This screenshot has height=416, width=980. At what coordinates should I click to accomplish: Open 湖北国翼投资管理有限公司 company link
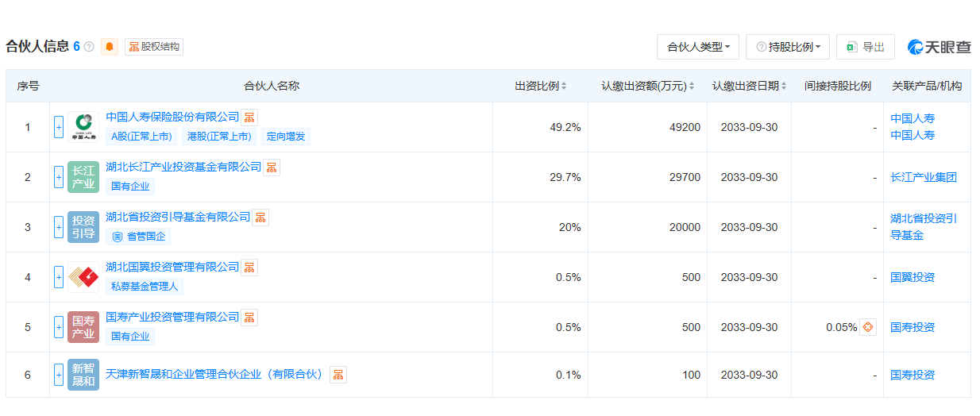(172, 267)
